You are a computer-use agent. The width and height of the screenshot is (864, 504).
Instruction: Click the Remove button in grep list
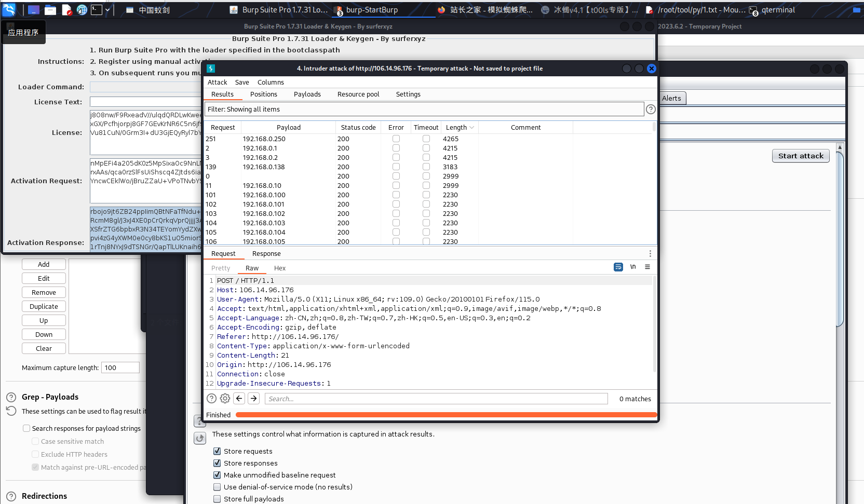44,292
